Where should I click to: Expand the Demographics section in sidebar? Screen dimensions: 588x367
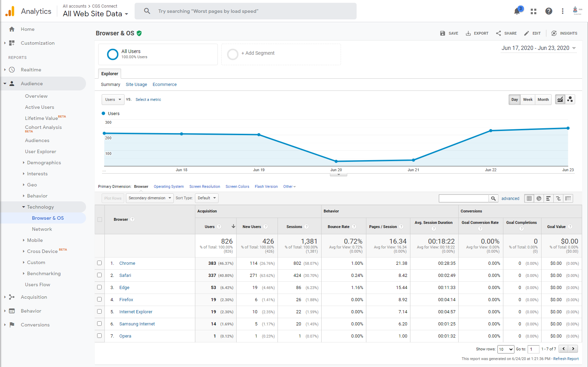pyautogui.click(x=44, y=163)
